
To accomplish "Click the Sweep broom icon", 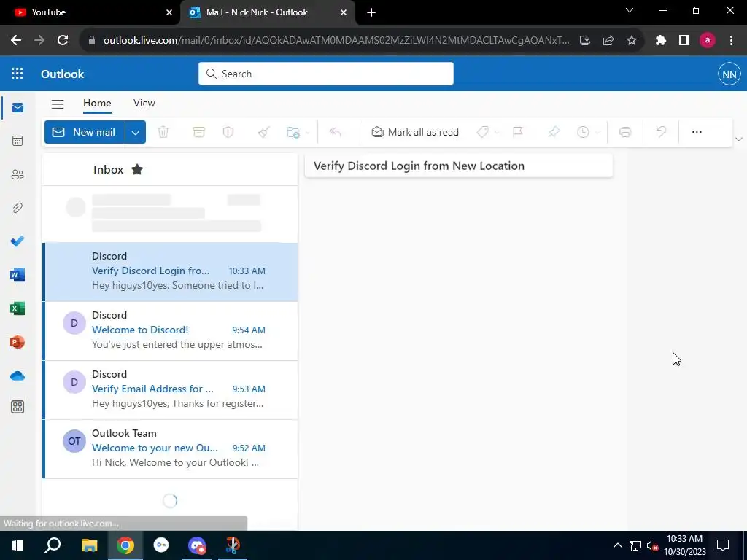I will (x=264, y=132).
